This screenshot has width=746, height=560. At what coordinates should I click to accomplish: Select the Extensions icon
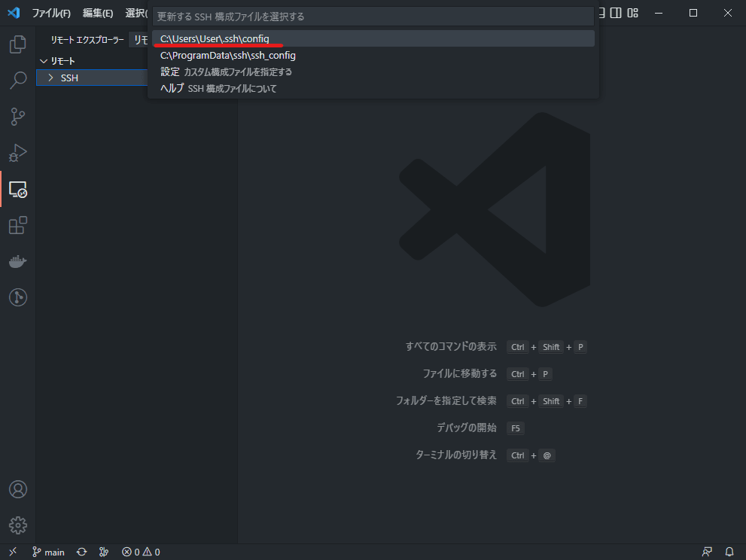click(x=17, y=225)
